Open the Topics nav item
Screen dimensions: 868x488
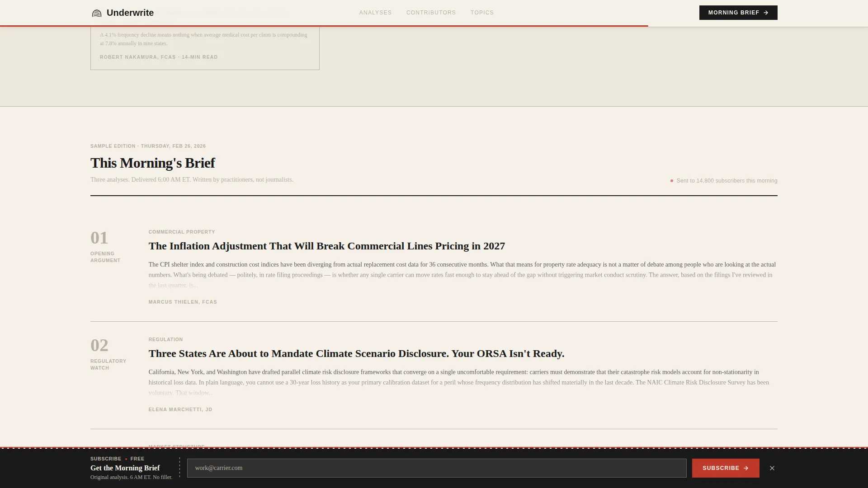(x=482, y=13)
